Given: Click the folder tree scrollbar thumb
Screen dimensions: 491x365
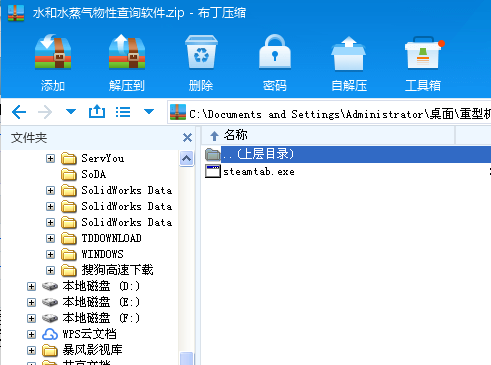Looking at the screenshot, I should (x=186, y=358).
